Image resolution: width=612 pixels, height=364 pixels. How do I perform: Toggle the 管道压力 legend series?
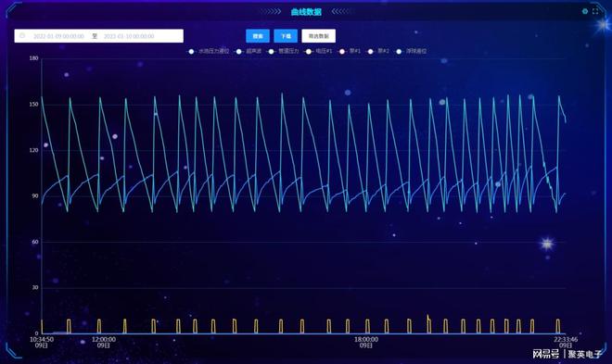click(x=284, y=51)
